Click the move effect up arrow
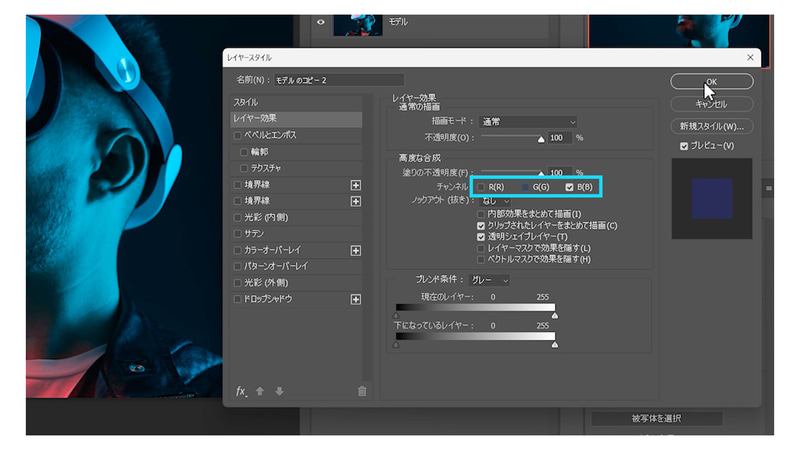This screenshot has width=800, height=450. (x=260, y=391)
